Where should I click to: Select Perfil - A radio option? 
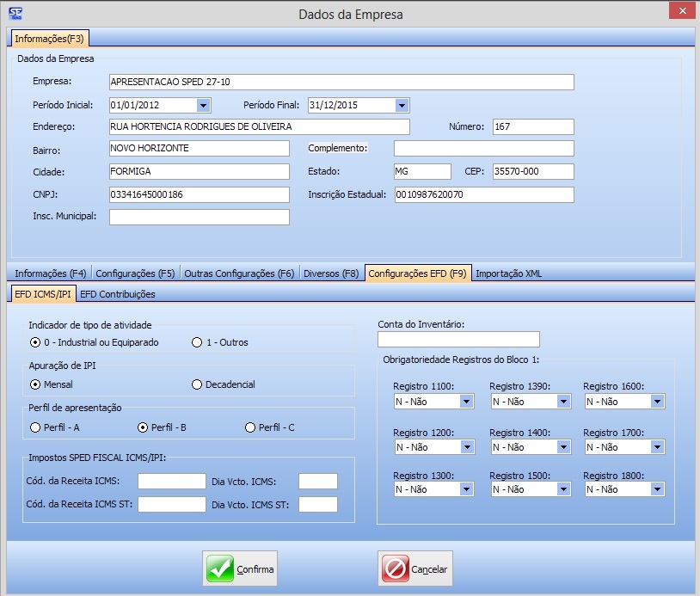pos(35,427)
